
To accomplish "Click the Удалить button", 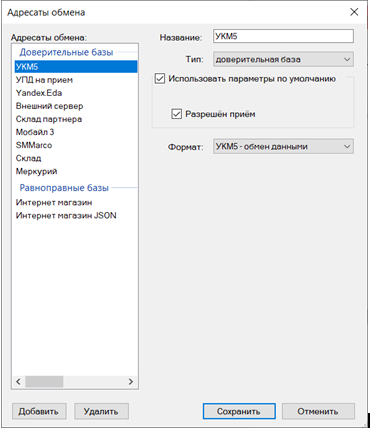I will tap(101, 411).
